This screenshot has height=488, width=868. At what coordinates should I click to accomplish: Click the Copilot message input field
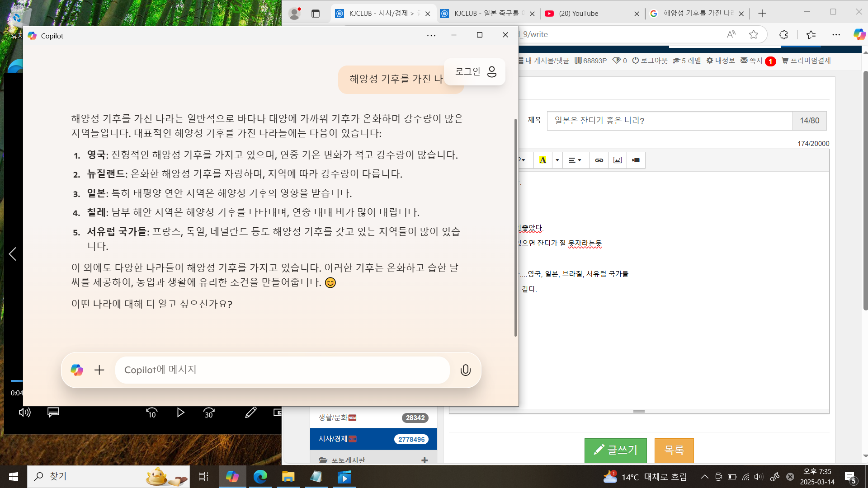(x=282, y=370)
